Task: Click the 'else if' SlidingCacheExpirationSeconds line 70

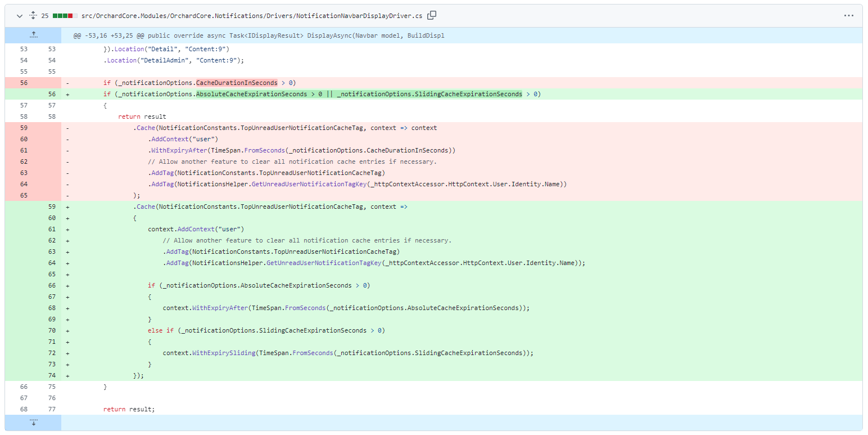Action: 266,330
